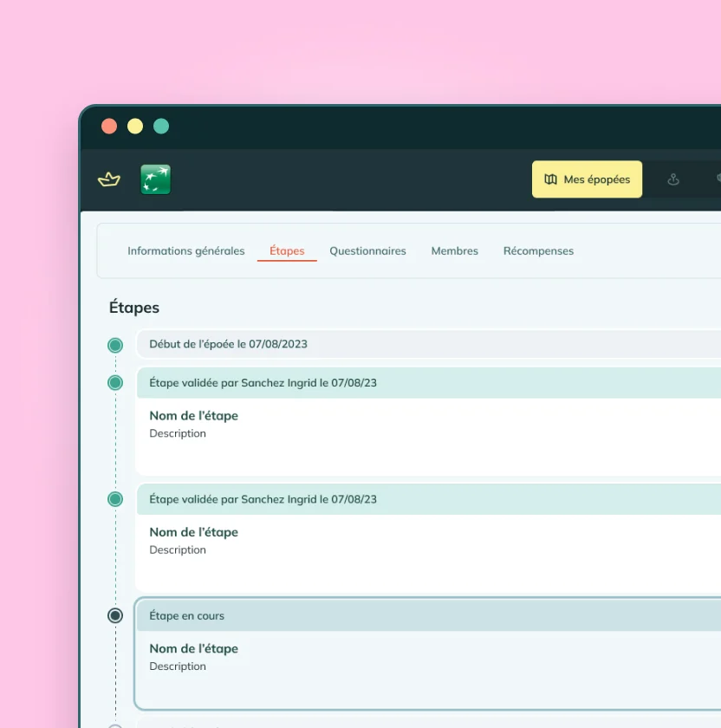Viewport: 721px width, 728px height.
Task: Click the Étapes section heading
Action: tap(134, 308)
